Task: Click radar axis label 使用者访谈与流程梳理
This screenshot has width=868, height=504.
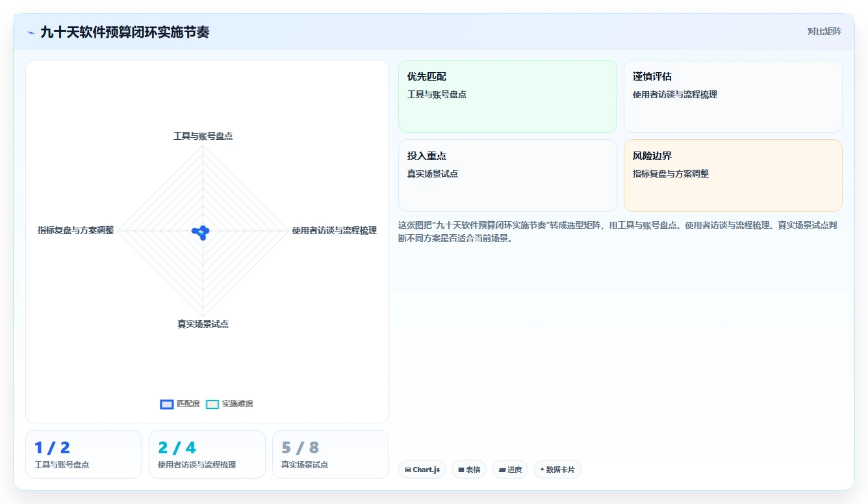Action: coord(334,230)
